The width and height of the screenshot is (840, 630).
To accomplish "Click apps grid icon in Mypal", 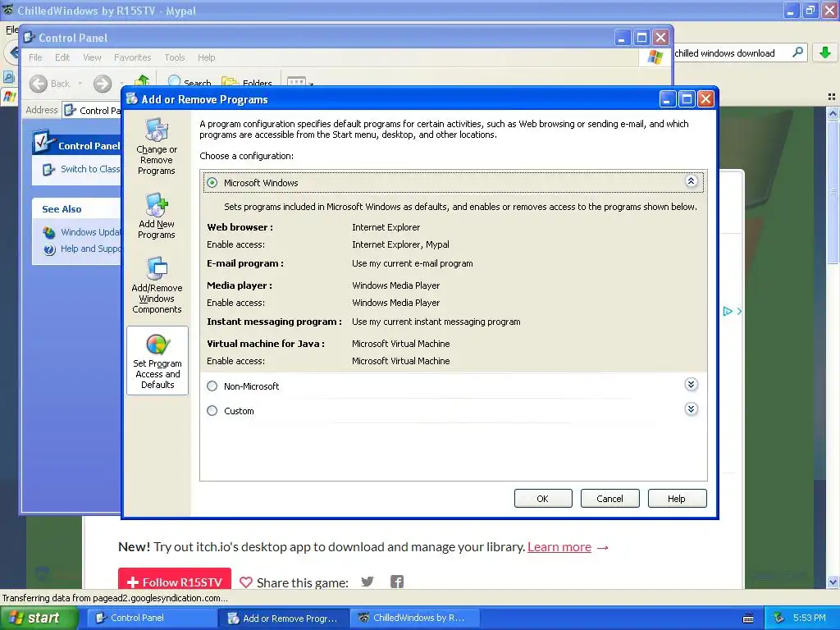I will (x=832, y=97).
